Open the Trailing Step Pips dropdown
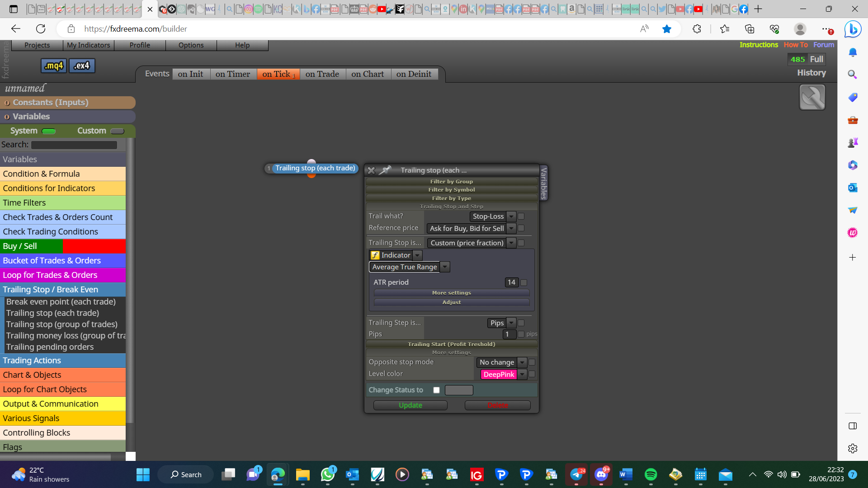This screenshot has width=868, height=488. coord(501,323)
